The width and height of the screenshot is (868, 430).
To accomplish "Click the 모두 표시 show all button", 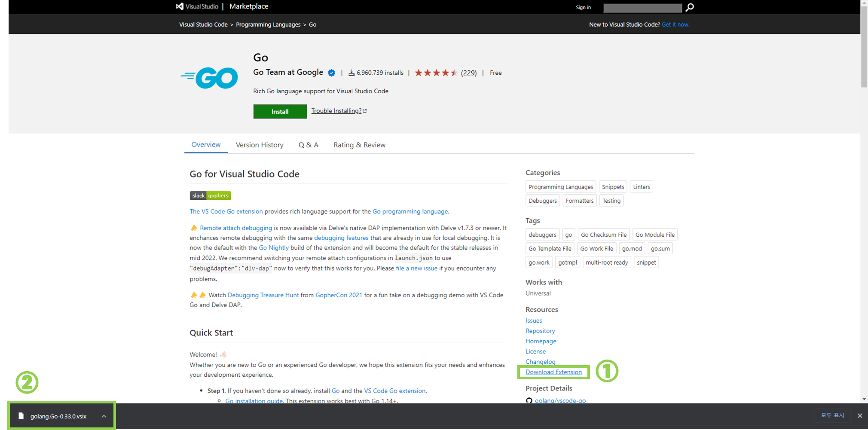I will click(832, 415).
